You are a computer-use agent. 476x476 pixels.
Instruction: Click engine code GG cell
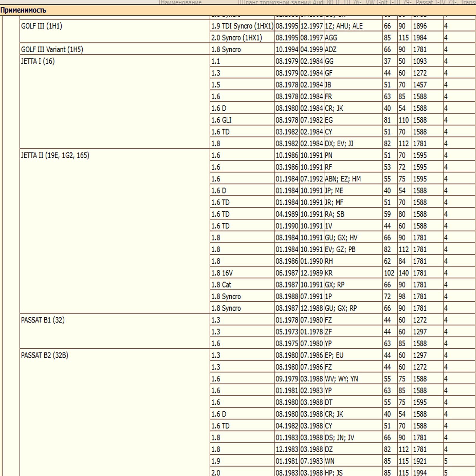(353, 61)
